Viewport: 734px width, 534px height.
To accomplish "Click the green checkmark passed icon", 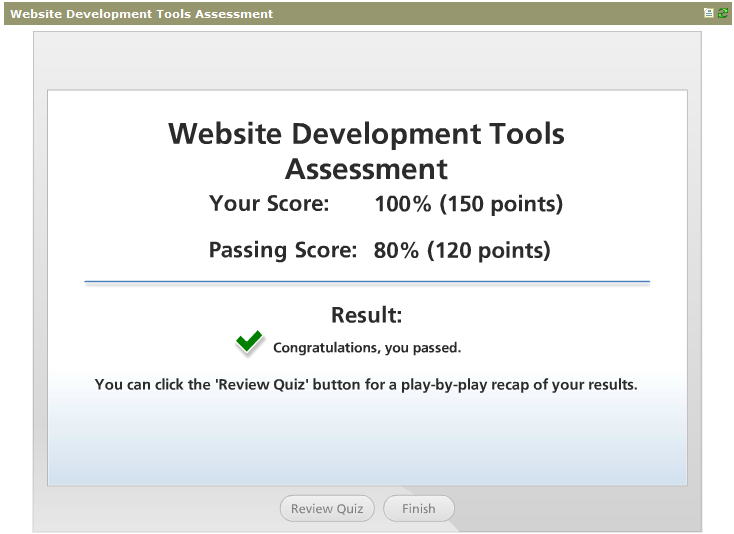I will (249, 342).
